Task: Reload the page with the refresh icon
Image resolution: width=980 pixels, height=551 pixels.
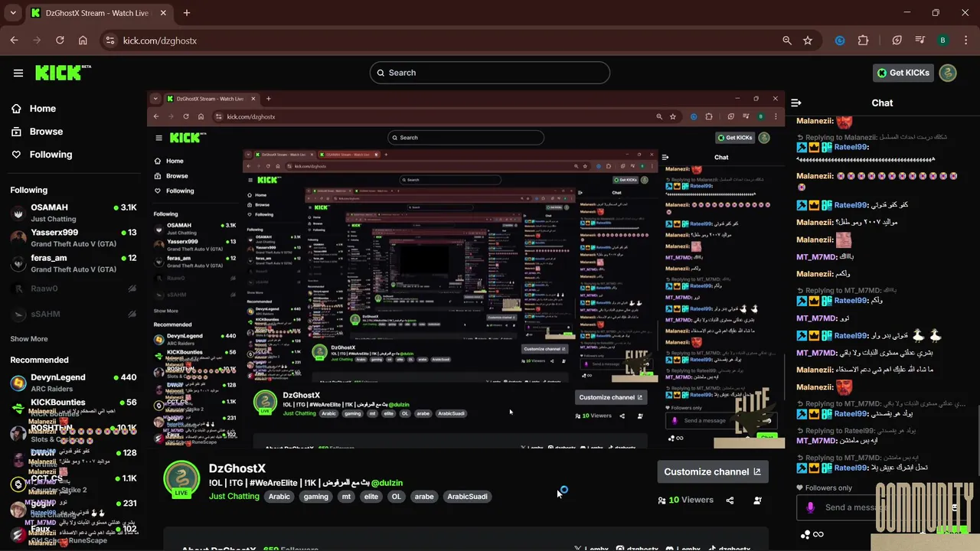Action: (60, 41)
